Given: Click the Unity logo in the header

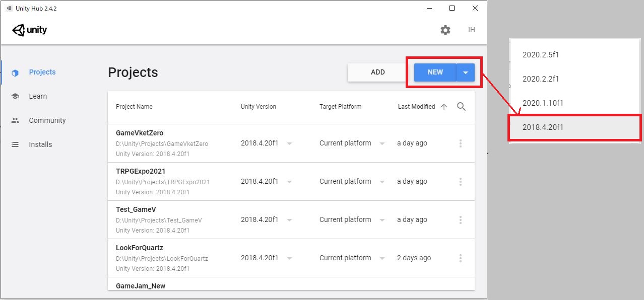Looking at the screenshot, I should tap(30, 30).
